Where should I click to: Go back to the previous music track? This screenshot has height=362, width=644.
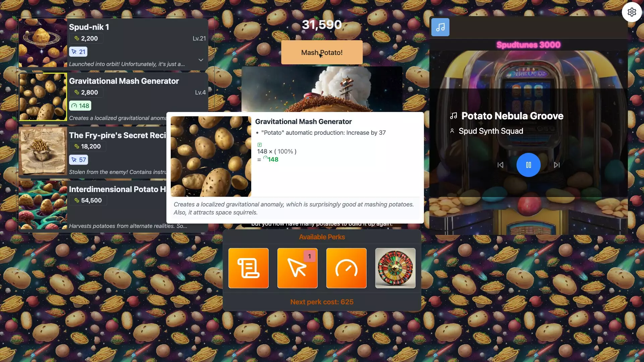500,165
